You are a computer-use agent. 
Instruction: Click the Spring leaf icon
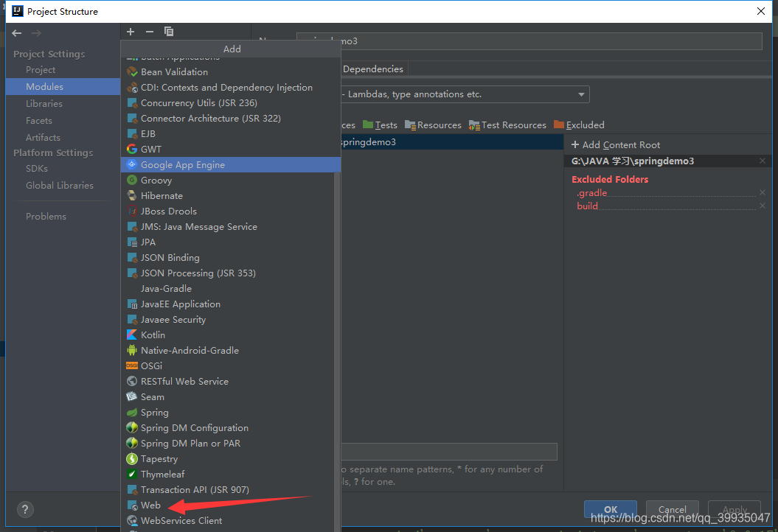tap(132, 413)
